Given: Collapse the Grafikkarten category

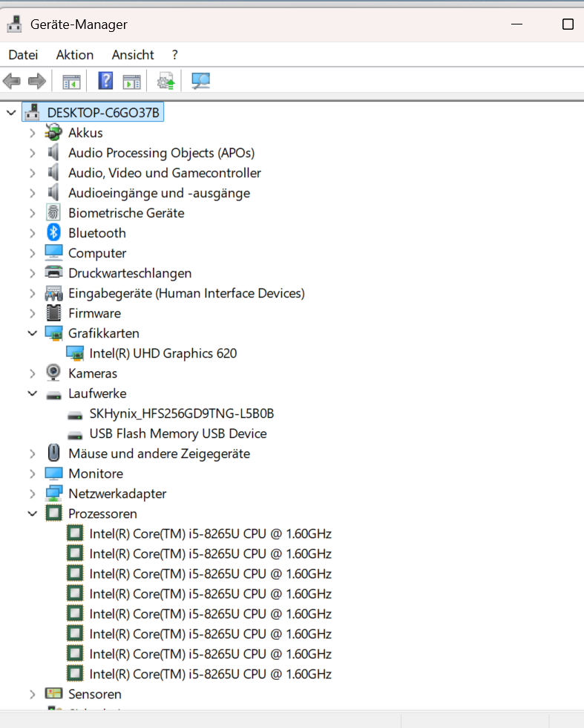Looking at the screenshot, I should [32, 333].
